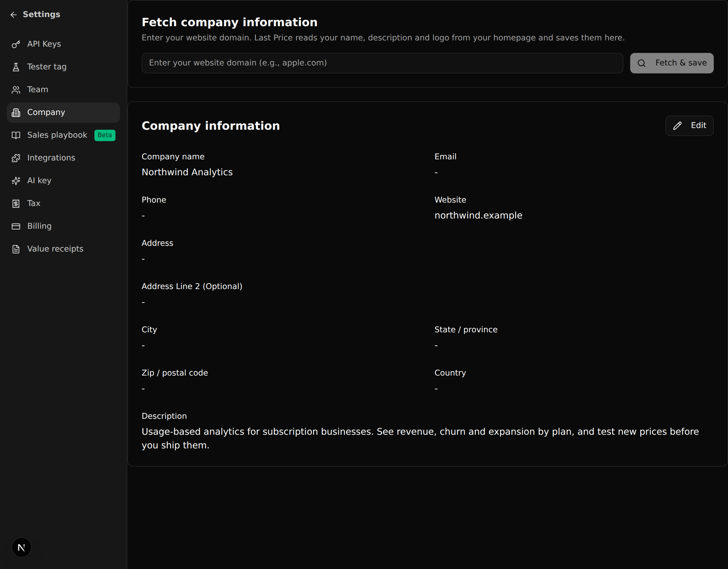Click the N avatar in the sidebar bottom

(x=21, y=547)
